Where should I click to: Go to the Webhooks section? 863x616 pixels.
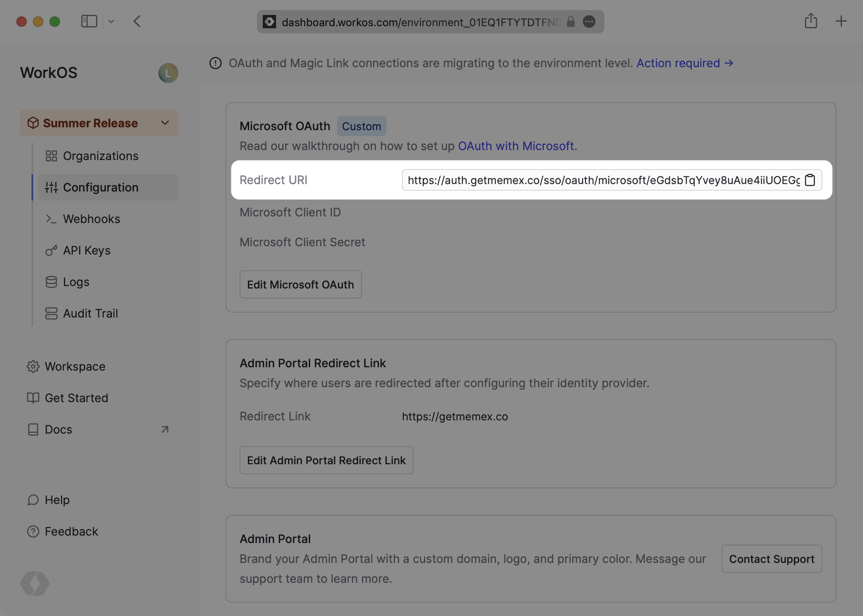(91, 219)
